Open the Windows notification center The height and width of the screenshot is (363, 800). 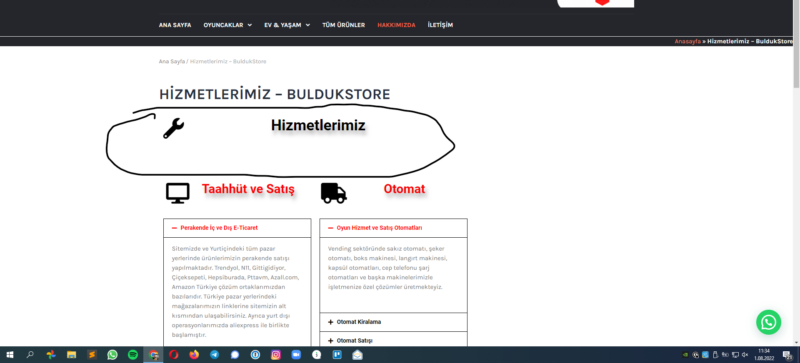[x=787, y=354]
